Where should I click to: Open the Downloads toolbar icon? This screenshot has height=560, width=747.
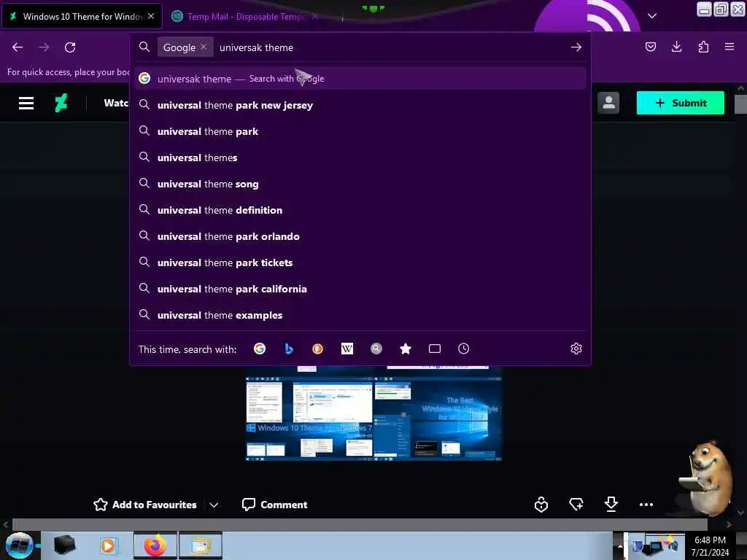pos(676,47)
